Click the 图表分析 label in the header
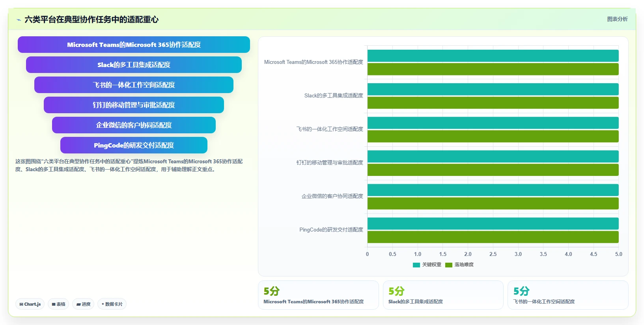 tap(617, 19)
